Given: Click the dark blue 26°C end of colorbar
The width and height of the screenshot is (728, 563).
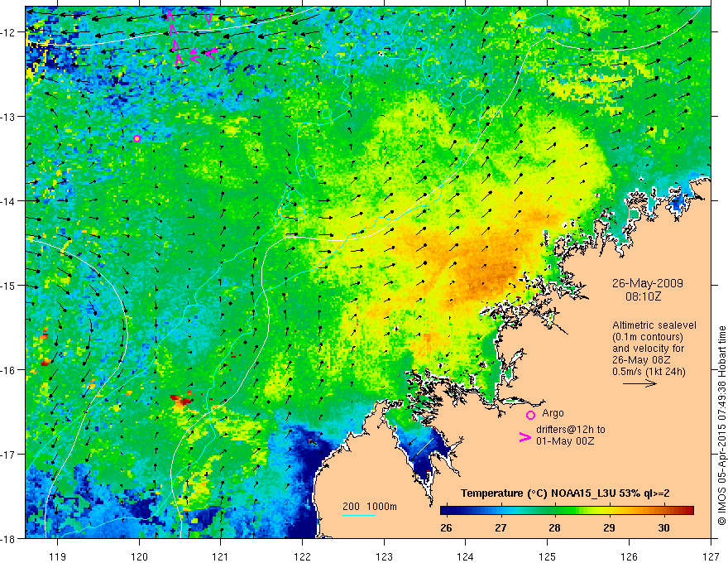Looking at the screenshot, I should [x=447, y=511].
